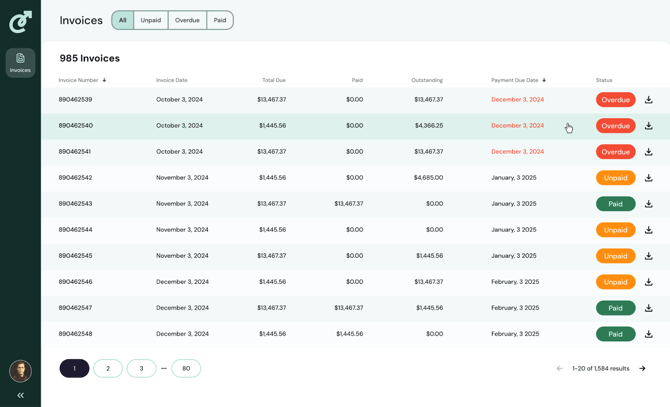
Task: Click Paid column header
Action: 357,80
